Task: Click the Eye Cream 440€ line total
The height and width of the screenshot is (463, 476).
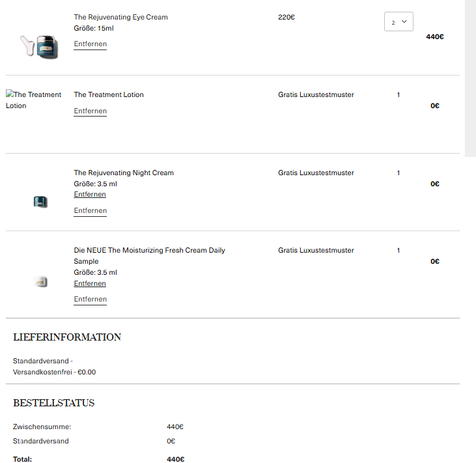Action: tap(434, 36)
